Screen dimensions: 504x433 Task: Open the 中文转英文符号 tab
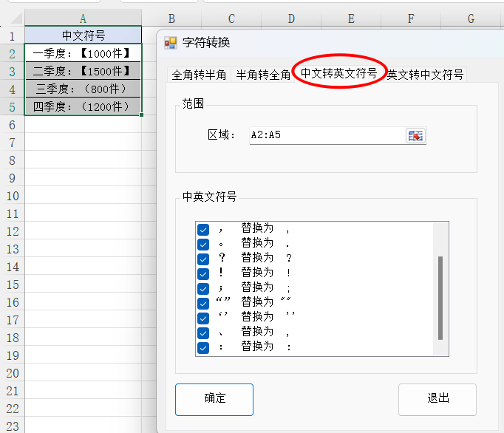pyautogui.click(x=338, y=73)
